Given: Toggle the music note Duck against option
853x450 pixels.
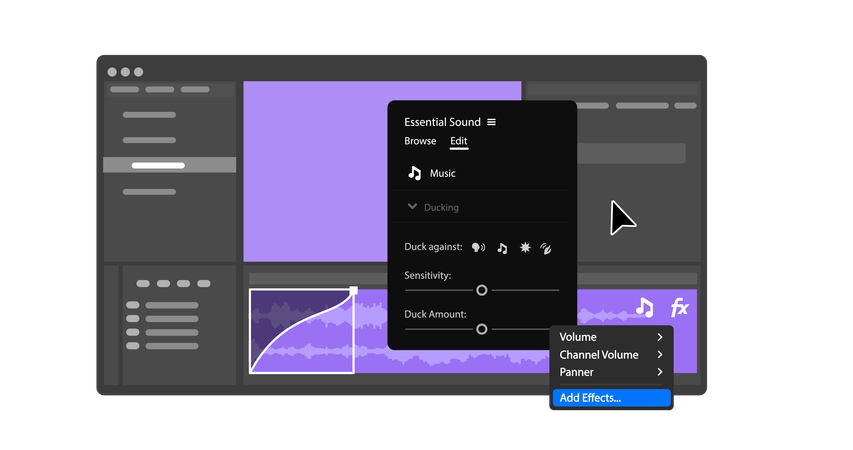Looking at the screenshot, I should pos(502,248).
